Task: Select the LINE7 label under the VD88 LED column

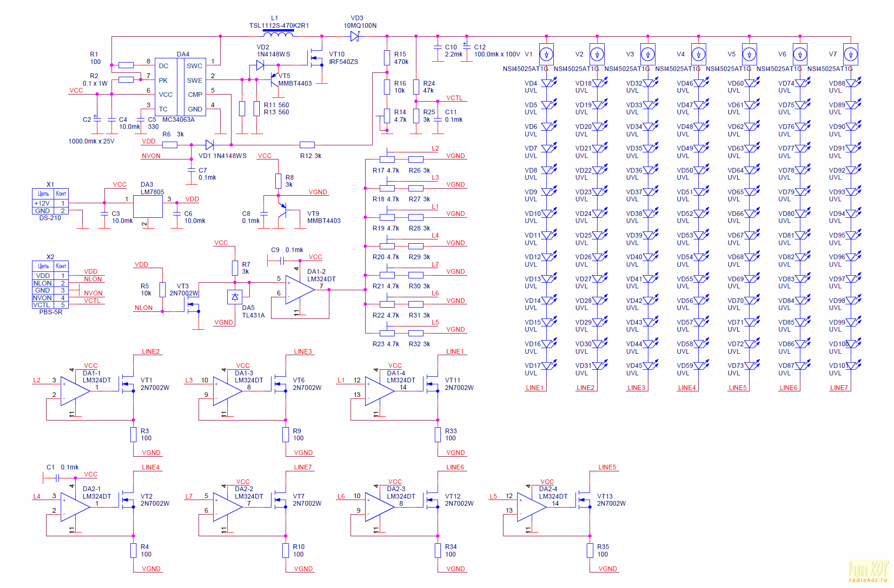Action: coord(839,388)
